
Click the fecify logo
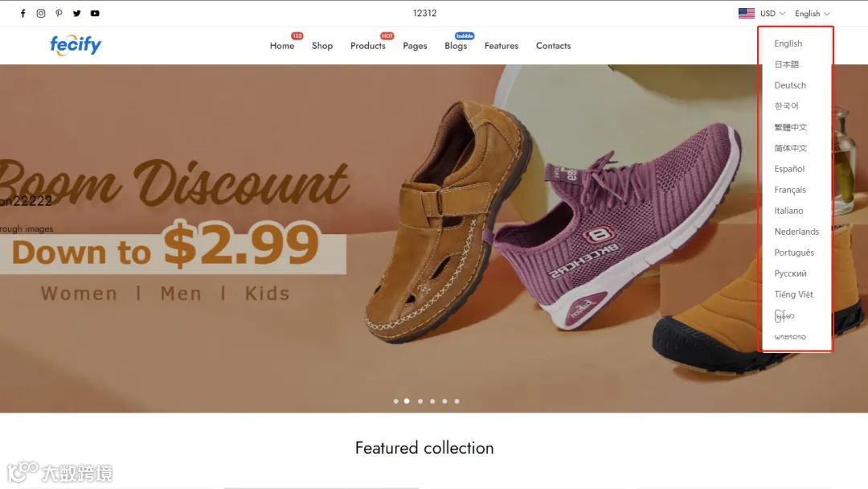click(76, 45)
